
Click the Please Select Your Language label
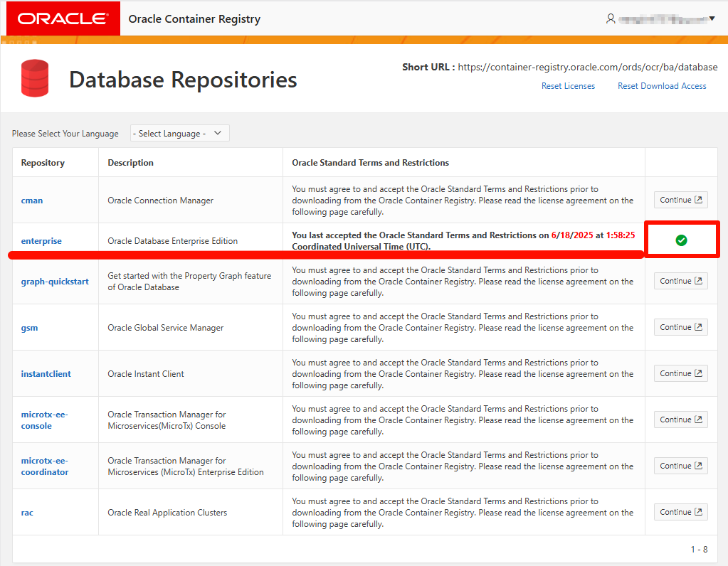[x=65, y=134]
